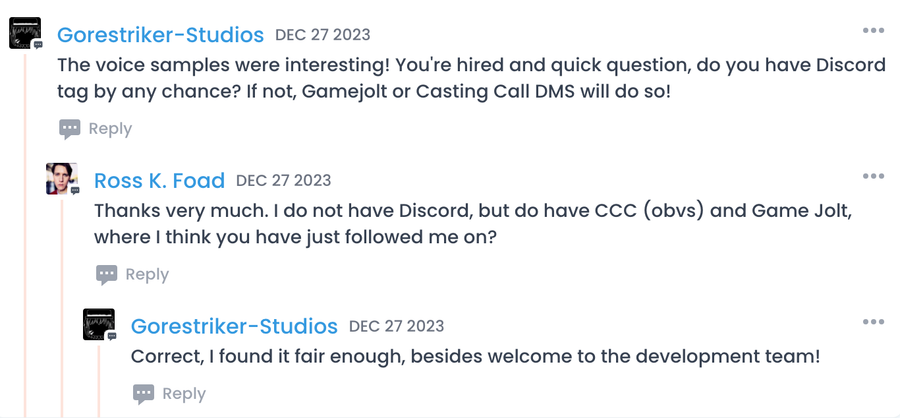Click the DEC 27 2023 date on Ross's comment
This screenshot has height=418, width=900.
(x=284, y=180)
